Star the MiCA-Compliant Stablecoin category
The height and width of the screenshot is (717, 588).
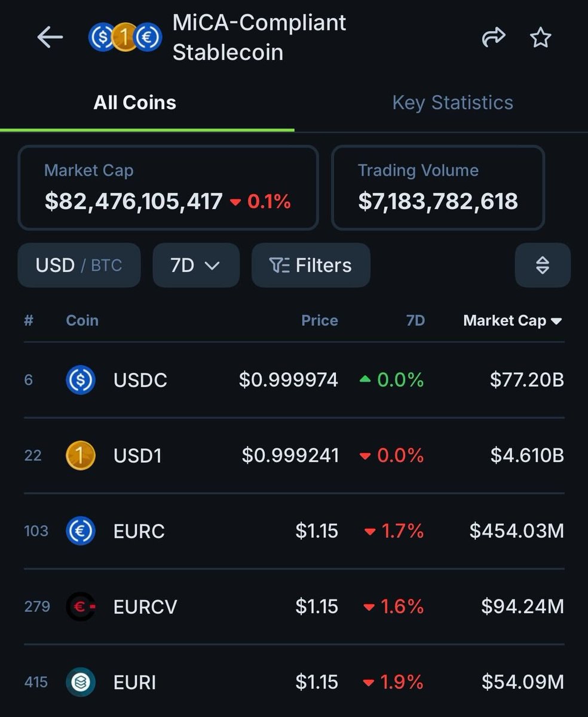[541, 38]
